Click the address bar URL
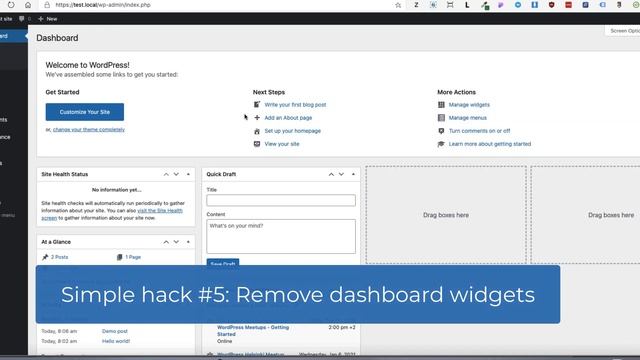640x360 pixels. pos(103,5)
